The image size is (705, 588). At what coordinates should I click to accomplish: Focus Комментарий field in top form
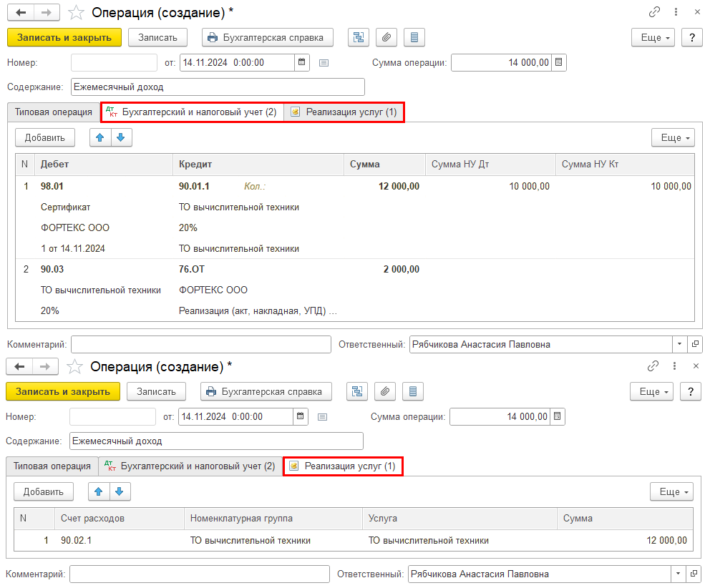point(201,345)
